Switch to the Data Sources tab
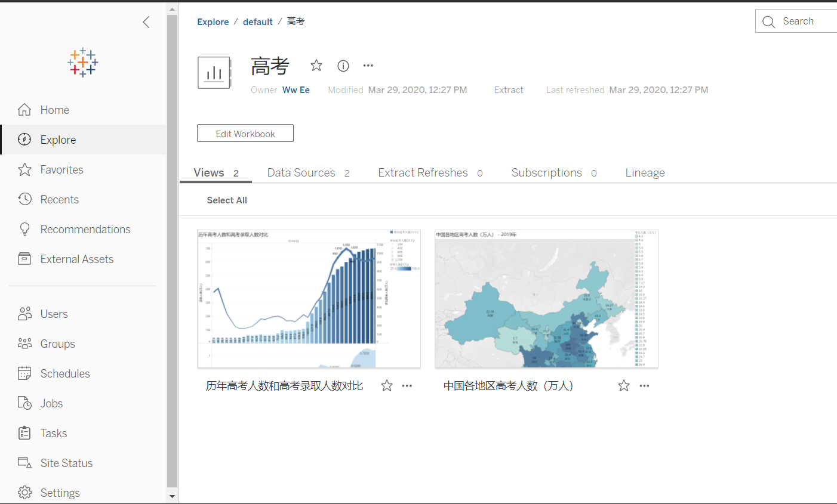837x504 pixels. (x=301, y=172)
